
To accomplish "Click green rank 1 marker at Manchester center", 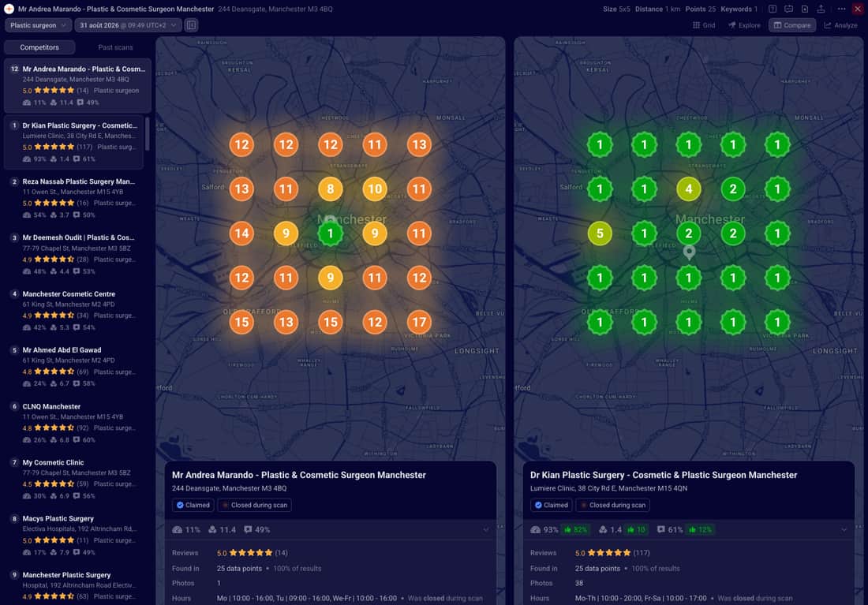I will [x=331, y=233].
